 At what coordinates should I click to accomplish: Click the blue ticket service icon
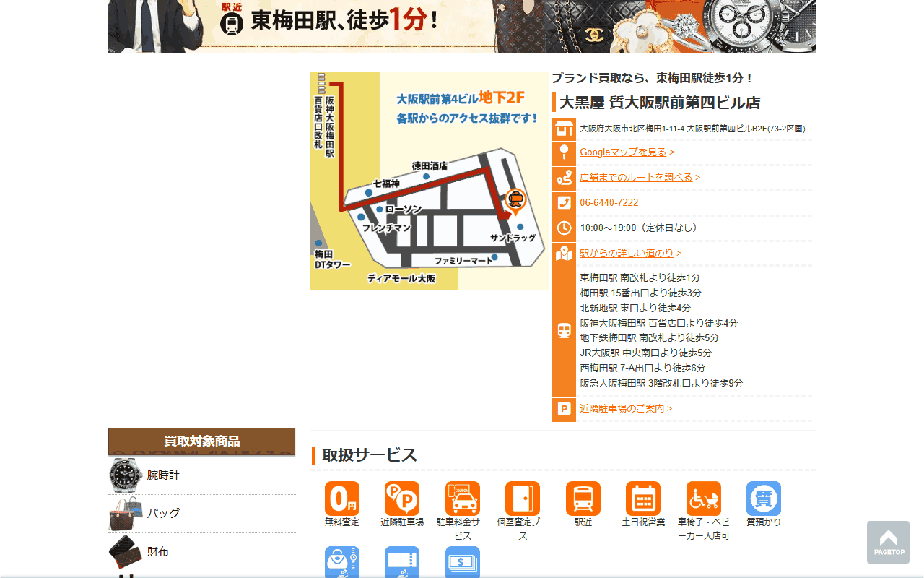tap(402, 562)
